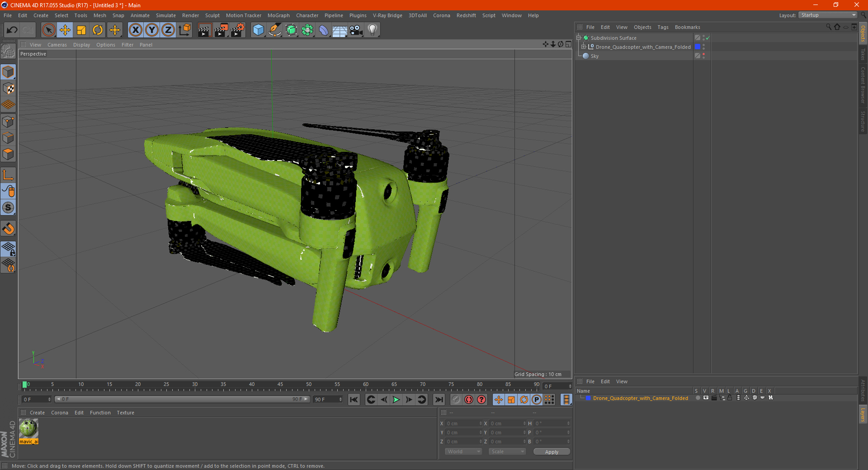Select the Sky object

594,56
